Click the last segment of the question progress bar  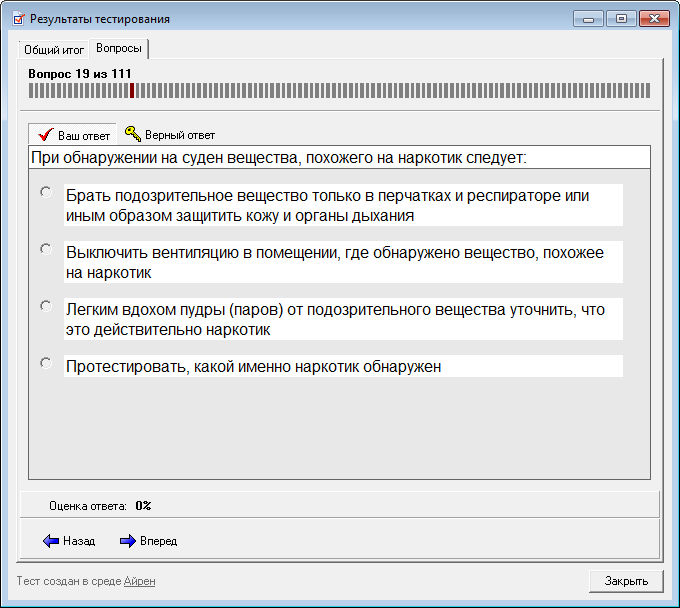coord(647,91)
